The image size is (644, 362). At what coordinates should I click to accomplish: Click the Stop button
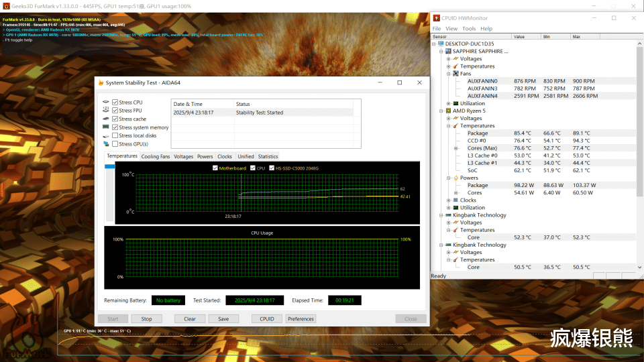click(147, 319)
